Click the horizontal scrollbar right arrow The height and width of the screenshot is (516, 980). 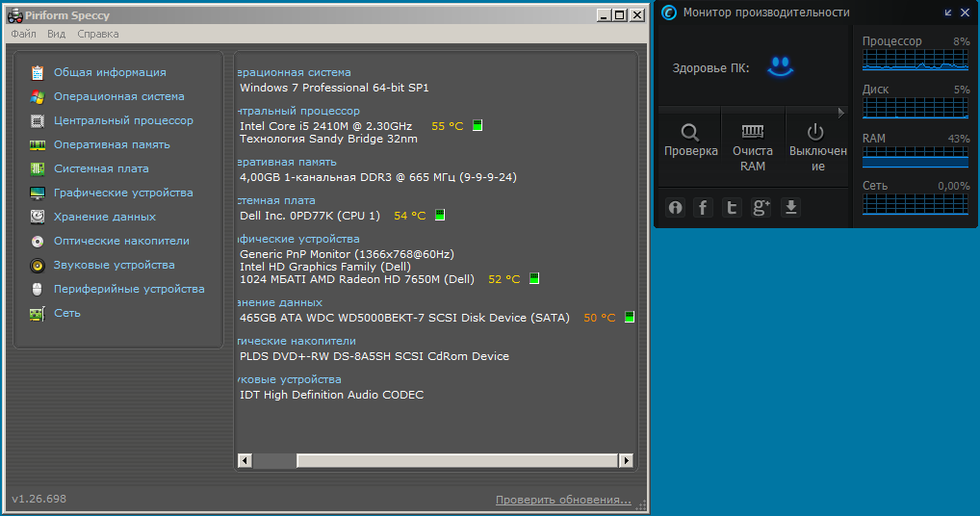(x=626, y=460)
